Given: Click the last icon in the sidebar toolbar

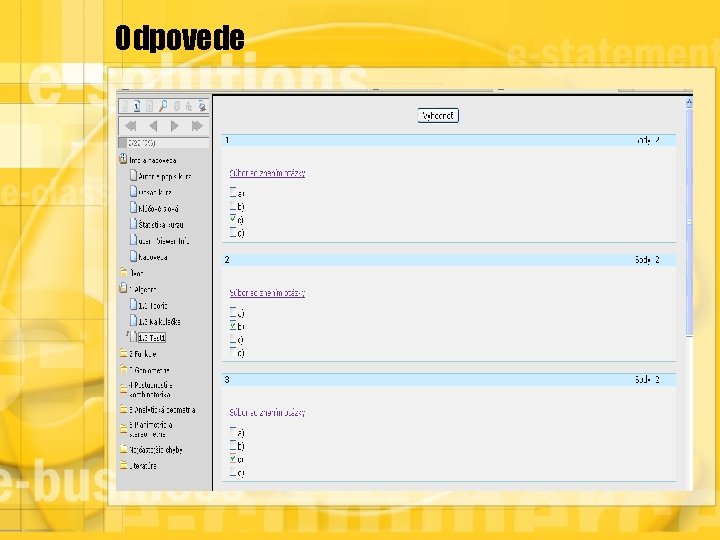Looking at the screenshot, I should coord(202,107).
